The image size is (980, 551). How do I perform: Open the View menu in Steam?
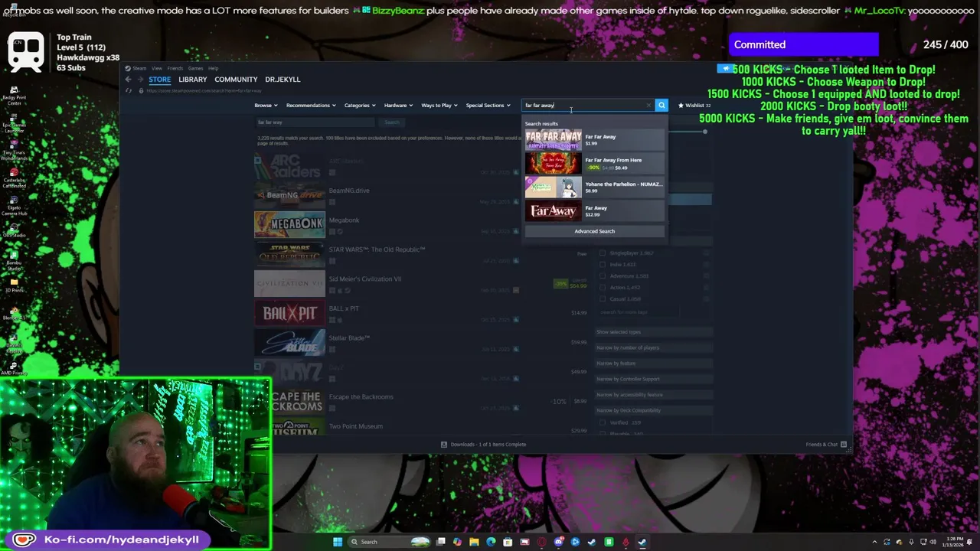coord(156,68)
